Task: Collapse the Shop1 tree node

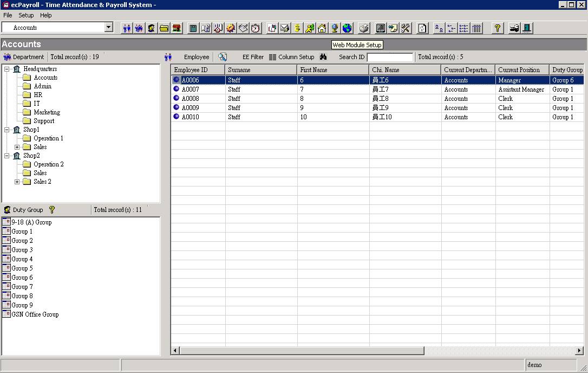Action: [6, 130]
